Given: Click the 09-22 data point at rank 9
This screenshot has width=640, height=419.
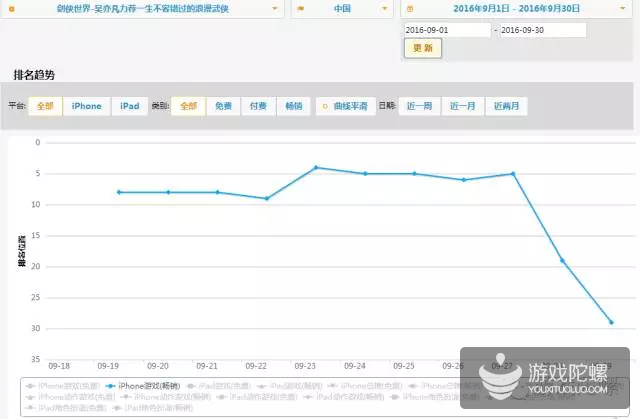Looking at the screenshot, I should 267,199.
